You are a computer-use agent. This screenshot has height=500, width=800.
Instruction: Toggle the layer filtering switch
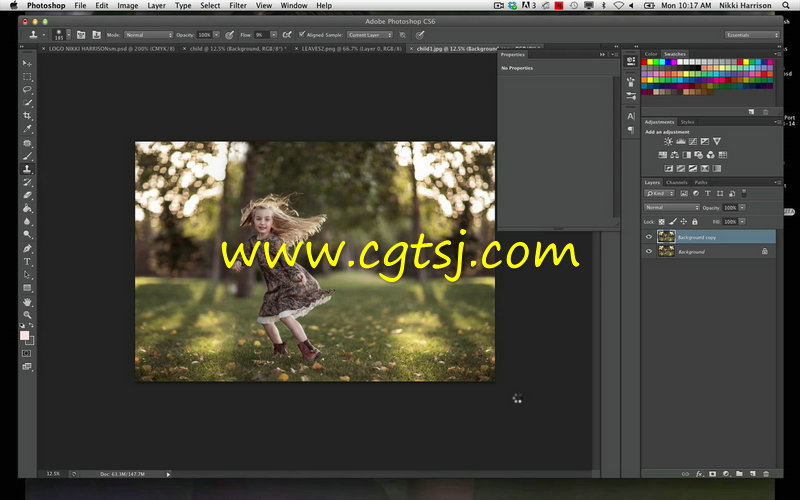pyautogui.click(x=744, y=193)
